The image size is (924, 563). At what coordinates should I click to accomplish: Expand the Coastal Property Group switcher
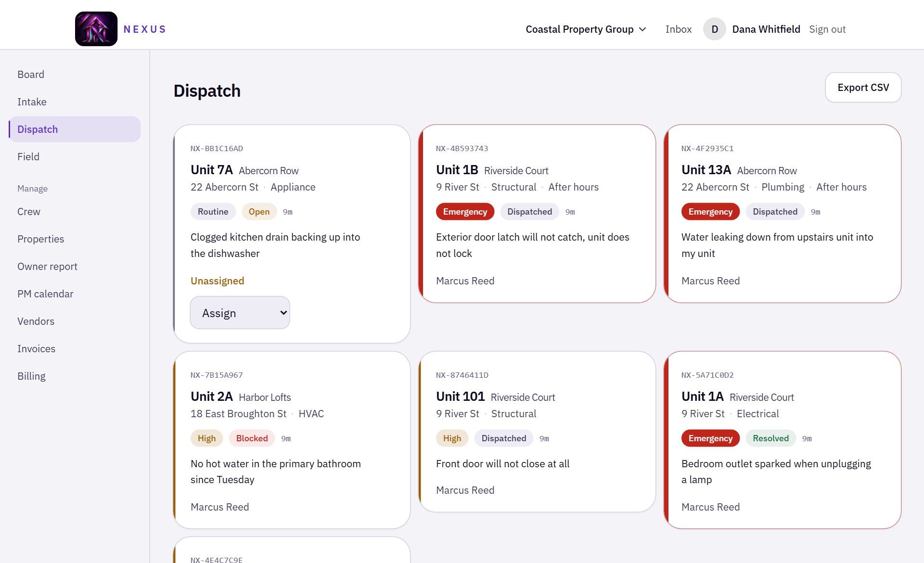click(586, 29)
